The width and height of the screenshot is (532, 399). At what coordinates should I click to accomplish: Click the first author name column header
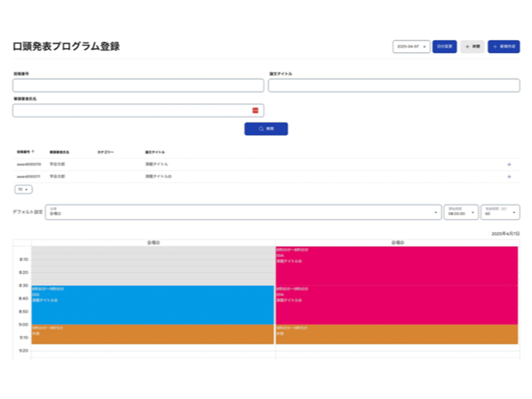click(59, 152)
